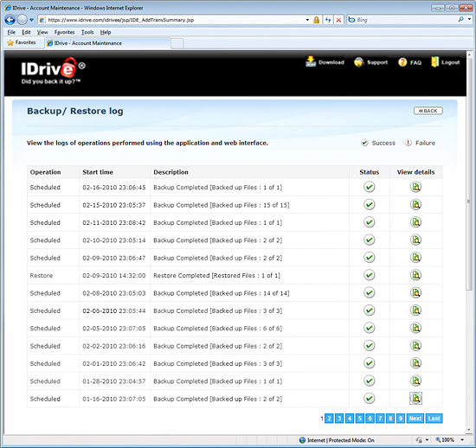The width and height of the screenshot is (476, 448).
Task: Open the Edit menu
Action: pyautogui.click(x=26, y=32)
